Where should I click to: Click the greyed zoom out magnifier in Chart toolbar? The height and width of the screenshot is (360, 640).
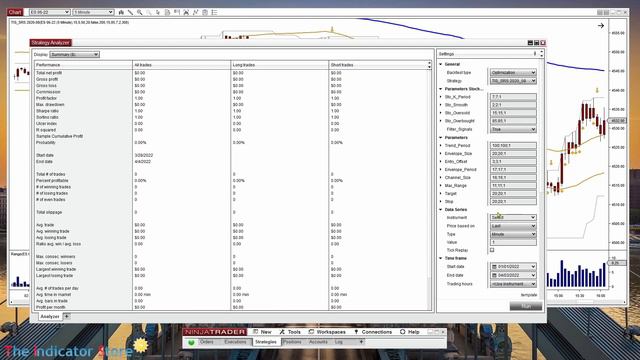point(149,12)
